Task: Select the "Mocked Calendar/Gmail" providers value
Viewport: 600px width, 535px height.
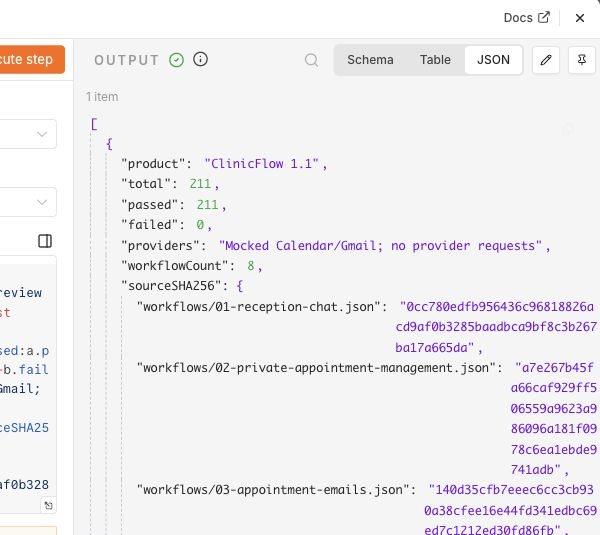Action: click(x=380, y=246)
